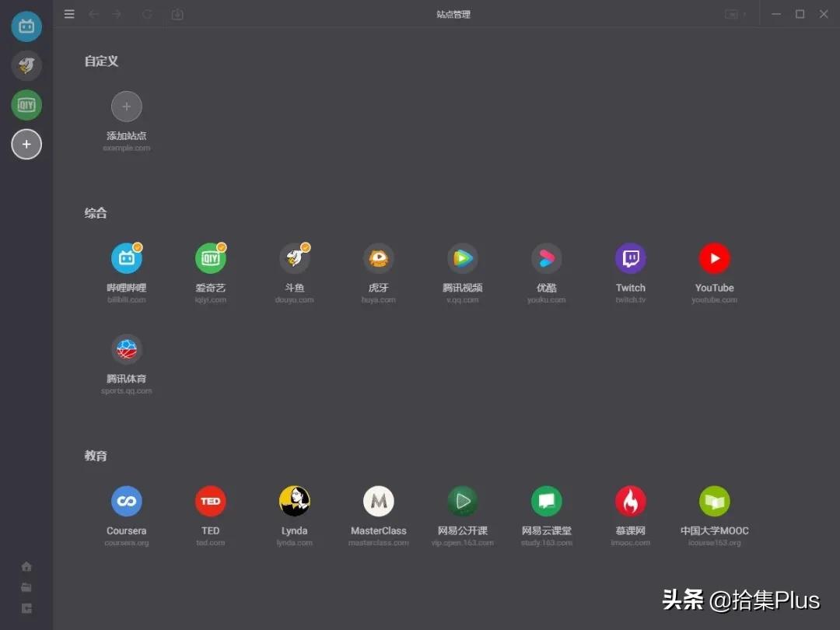Click the 站点管理 window title
Viewport: 840px width, 630px height.
point(453,15)
